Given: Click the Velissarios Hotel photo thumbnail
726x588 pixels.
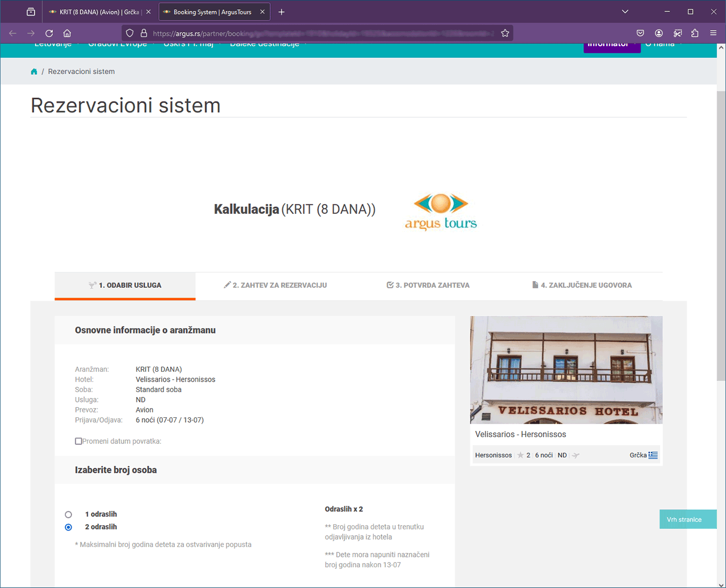Looking at the screenshot, I should pyautogui.click(x=566, y=370).
